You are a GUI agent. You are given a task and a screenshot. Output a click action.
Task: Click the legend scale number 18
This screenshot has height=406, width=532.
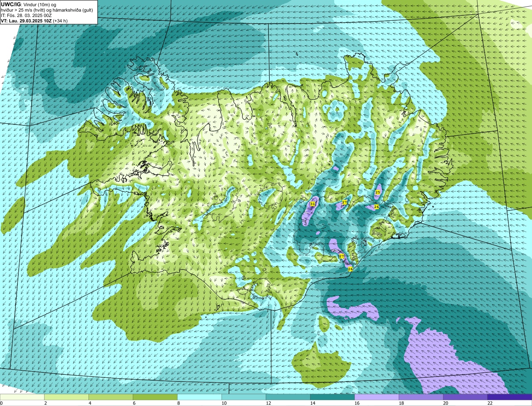pos(401,403)
